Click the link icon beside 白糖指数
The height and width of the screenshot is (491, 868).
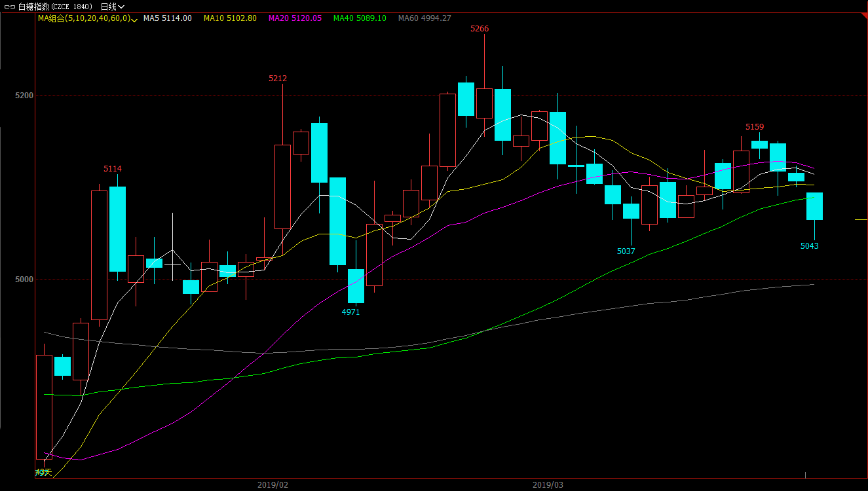[x=10, y=7]
